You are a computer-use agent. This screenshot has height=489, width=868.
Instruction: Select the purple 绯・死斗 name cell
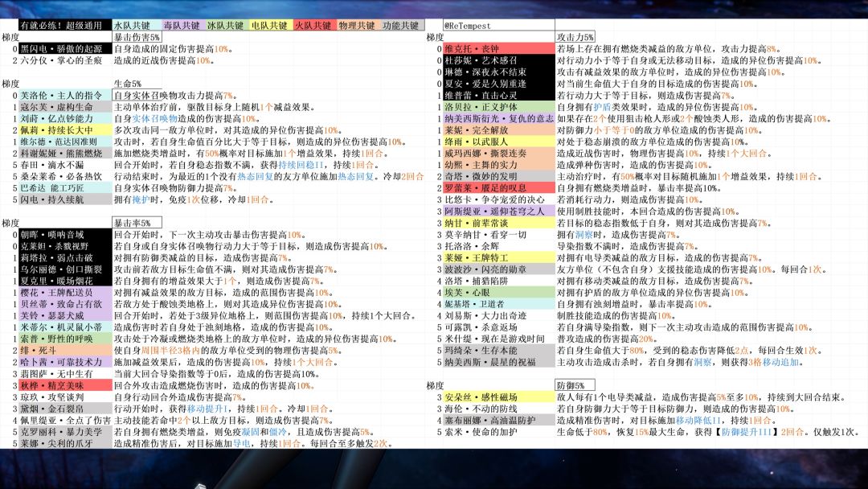tap(65, 351)
